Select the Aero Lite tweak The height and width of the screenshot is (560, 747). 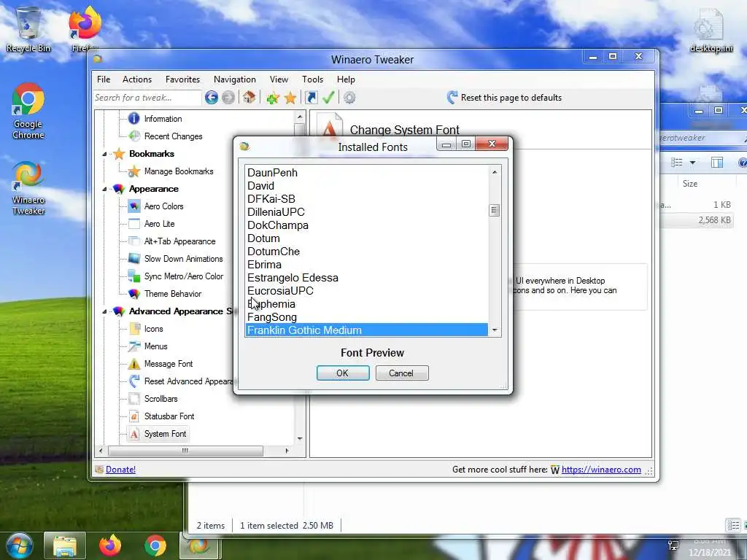coord(159,224)
